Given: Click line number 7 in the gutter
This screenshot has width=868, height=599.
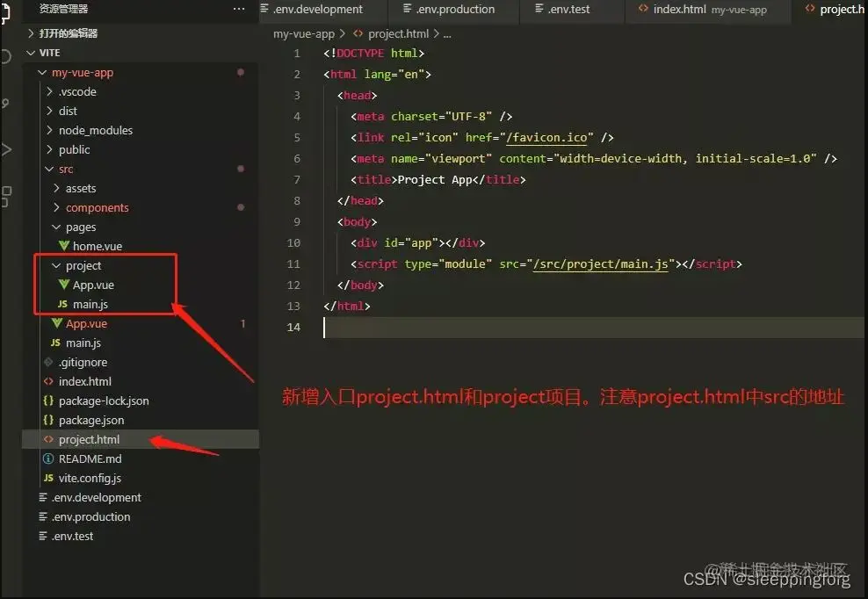Looking at the screenshot, I should click(297, 180).
